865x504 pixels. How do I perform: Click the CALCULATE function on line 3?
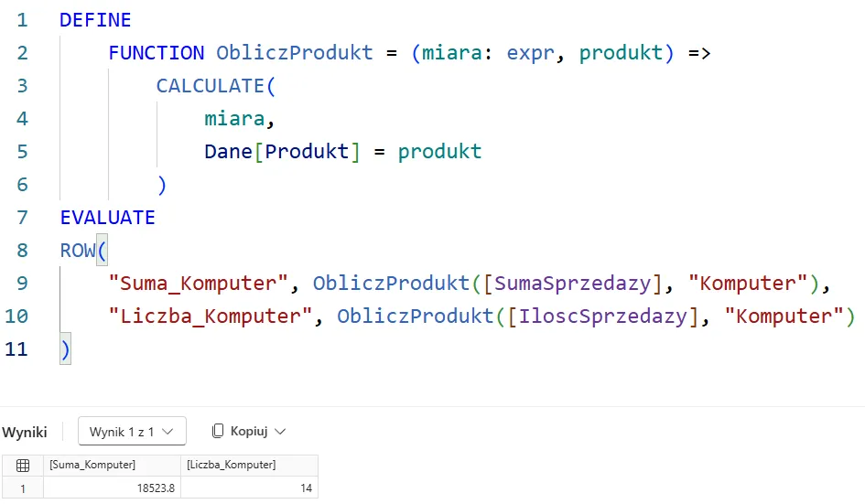pos(211,86)
